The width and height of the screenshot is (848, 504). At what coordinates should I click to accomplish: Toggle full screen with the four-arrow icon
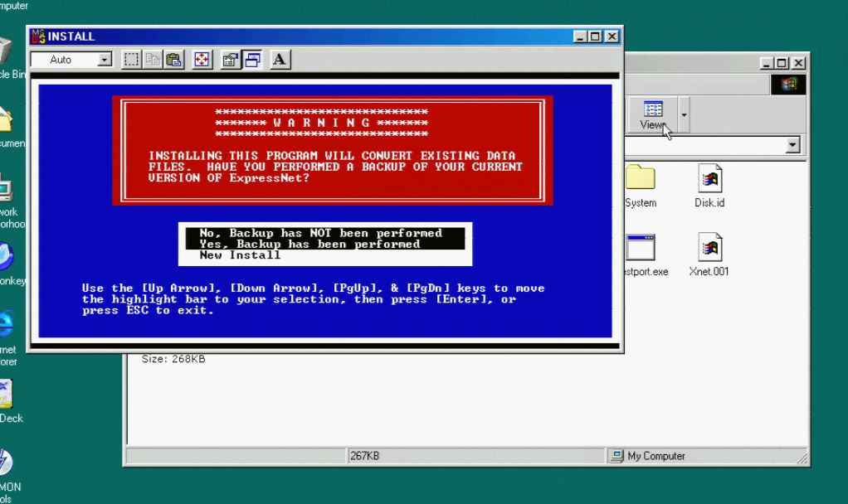pos(202,60)
